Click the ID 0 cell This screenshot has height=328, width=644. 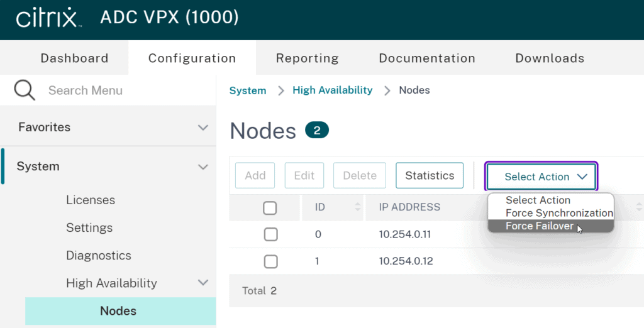[x=318, y=234]
